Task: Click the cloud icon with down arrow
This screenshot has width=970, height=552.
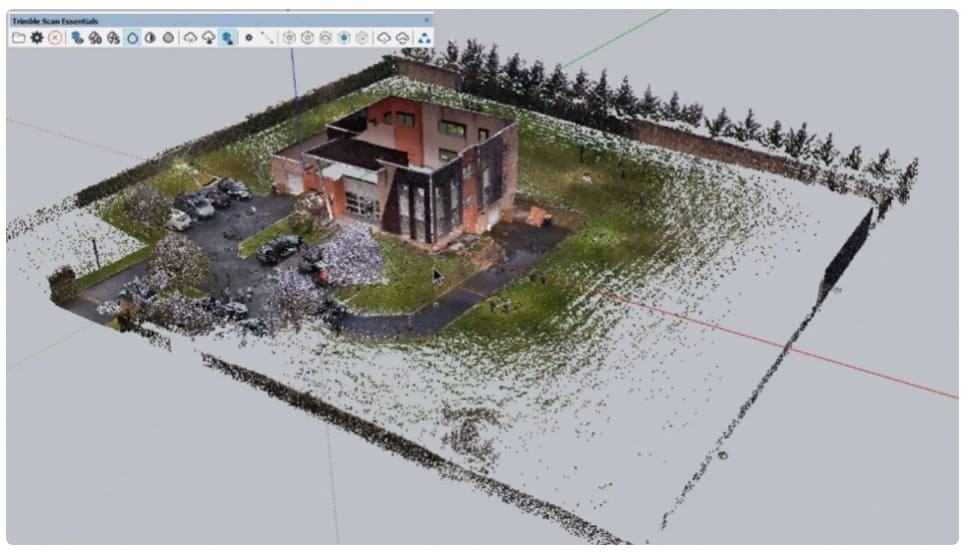Action: [208, 38]
